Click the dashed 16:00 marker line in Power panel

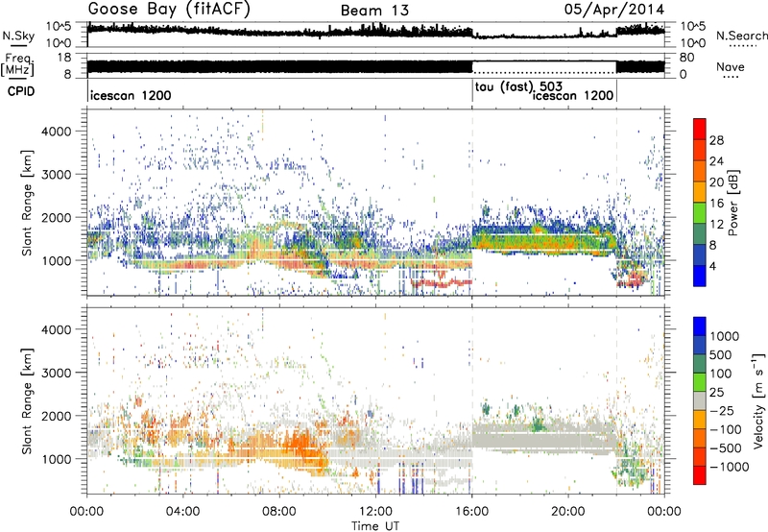472,203
